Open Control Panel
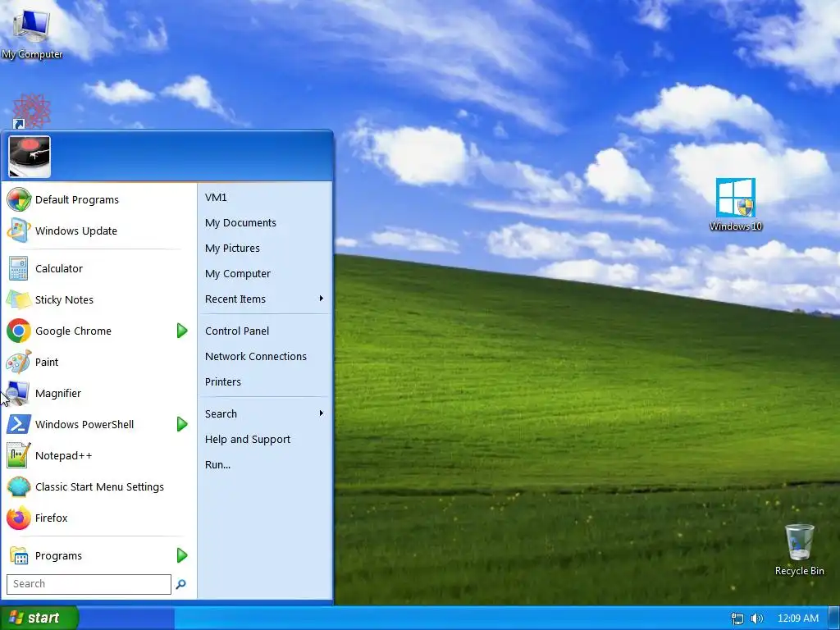This screenshot has height=630, width=840. (x=265, y=331)
